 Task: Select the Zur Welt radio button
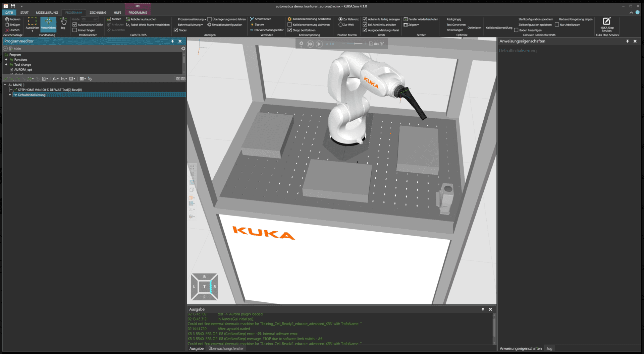[340, 24]
